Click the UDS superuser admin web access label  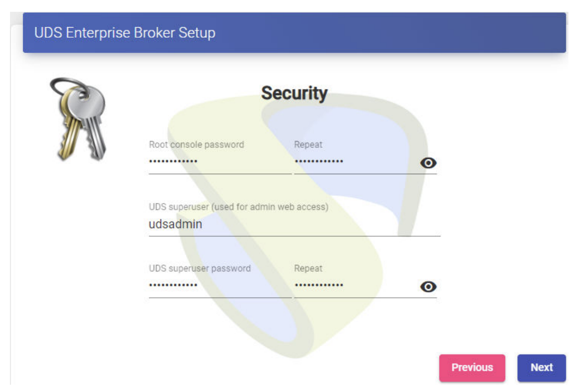[x=239, y=207]
